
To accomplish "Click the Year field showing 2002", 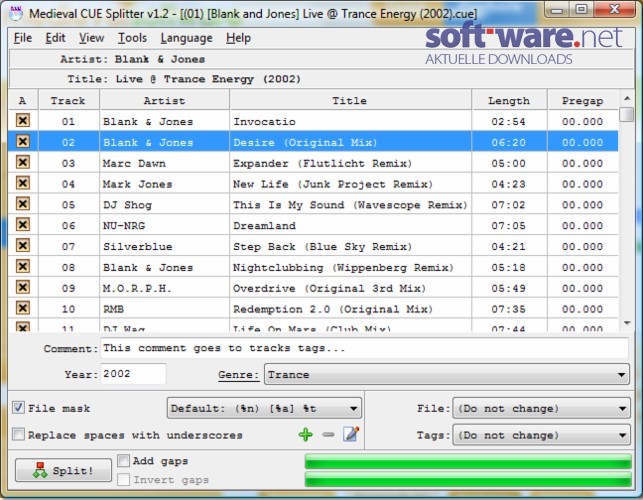I will tap(133, 374).
